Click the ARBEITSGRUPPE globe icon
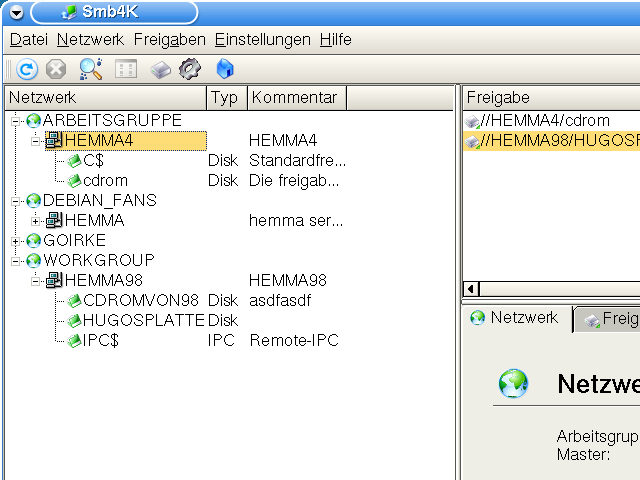This screenshot has height=480, width=640. pos(33,121)
